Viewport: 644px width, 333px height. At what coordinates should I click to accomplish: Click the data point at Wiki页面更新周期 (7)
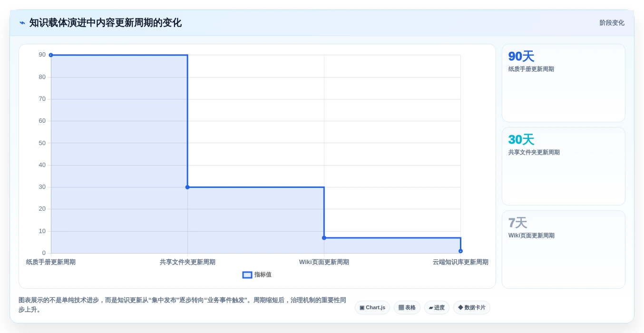(x=324, y=238)
